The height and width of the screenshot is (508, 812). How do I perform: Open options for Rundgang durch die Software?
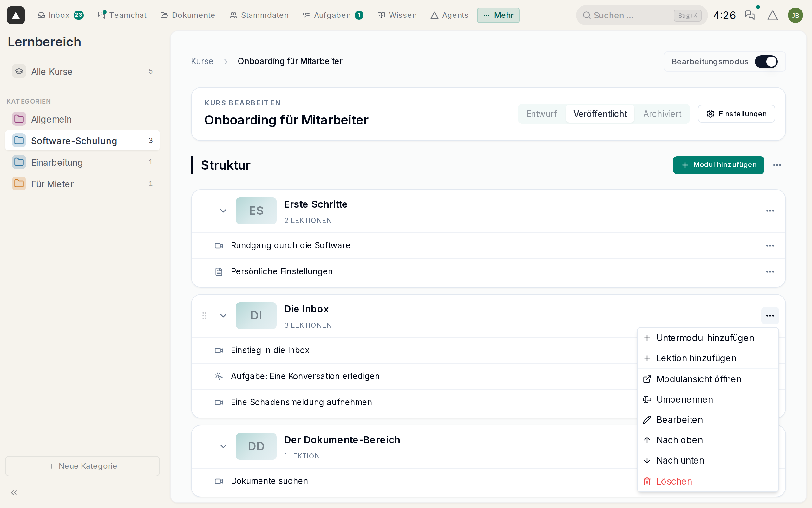(770, 246)
